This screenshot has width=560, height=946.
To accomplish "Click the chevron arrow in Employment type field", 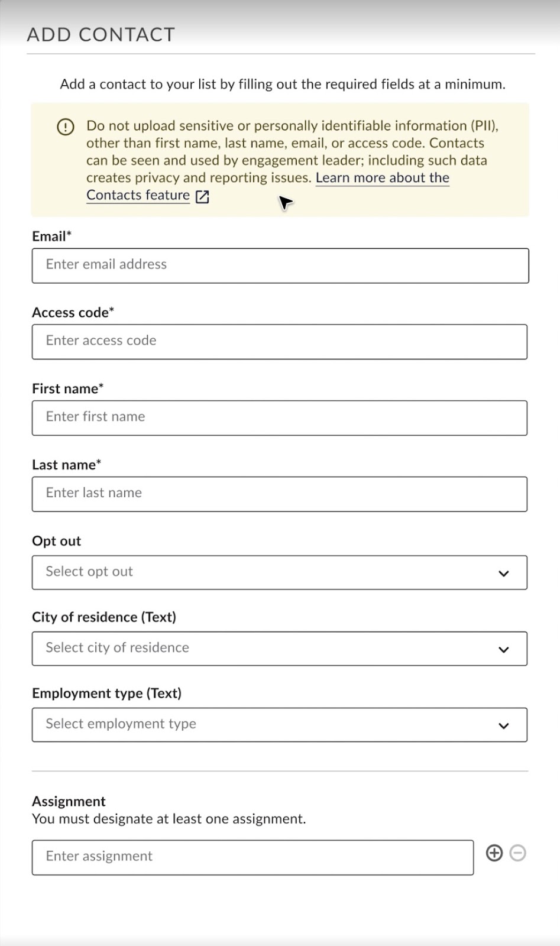I will (504, 725).
